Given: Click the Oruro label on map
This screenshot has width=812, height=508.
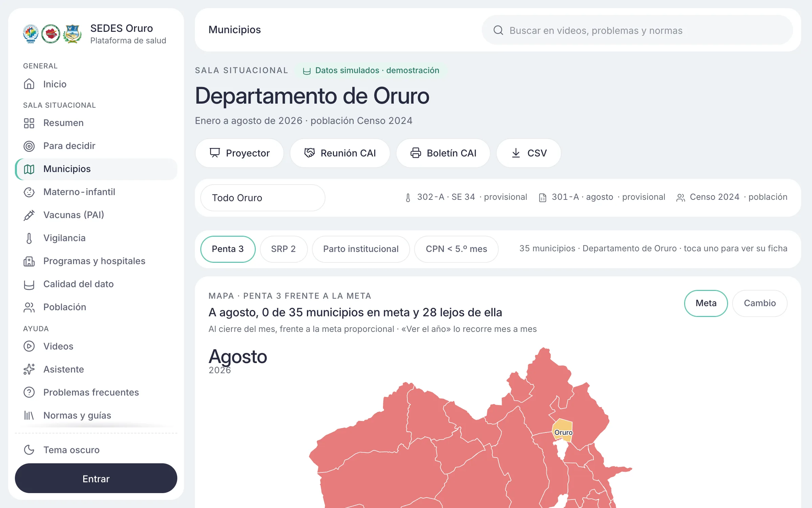Looking at the screenshot, I should pos(563,432).
